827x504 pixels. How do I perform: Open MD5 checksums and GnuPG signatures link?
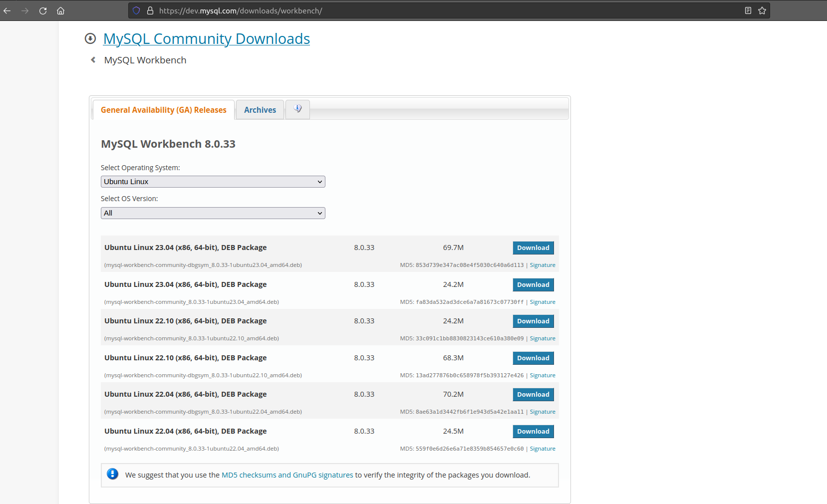[x=287, y=475]
